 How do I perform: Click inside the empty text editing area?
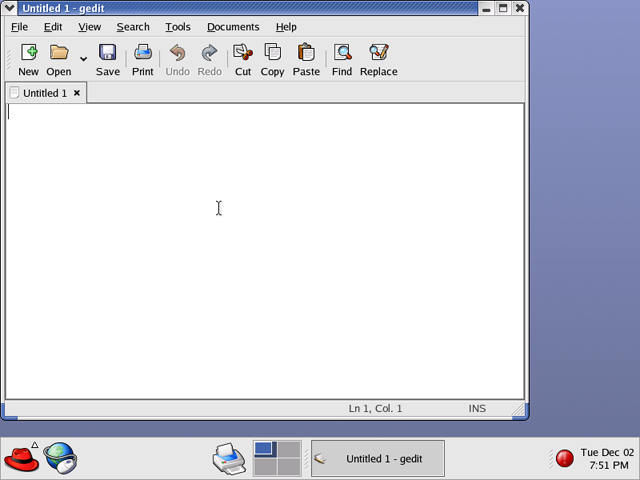click(264, 250)
